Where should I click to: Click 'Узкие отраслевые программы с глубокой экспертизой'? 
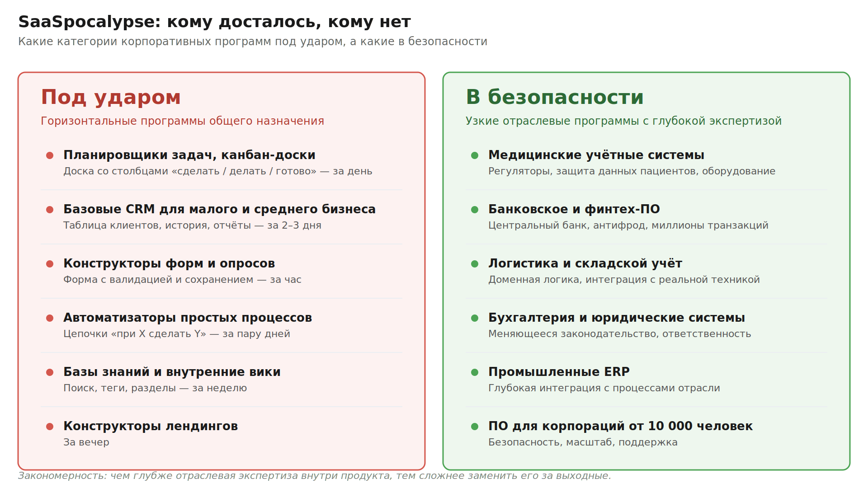click(x=623, y=121)
